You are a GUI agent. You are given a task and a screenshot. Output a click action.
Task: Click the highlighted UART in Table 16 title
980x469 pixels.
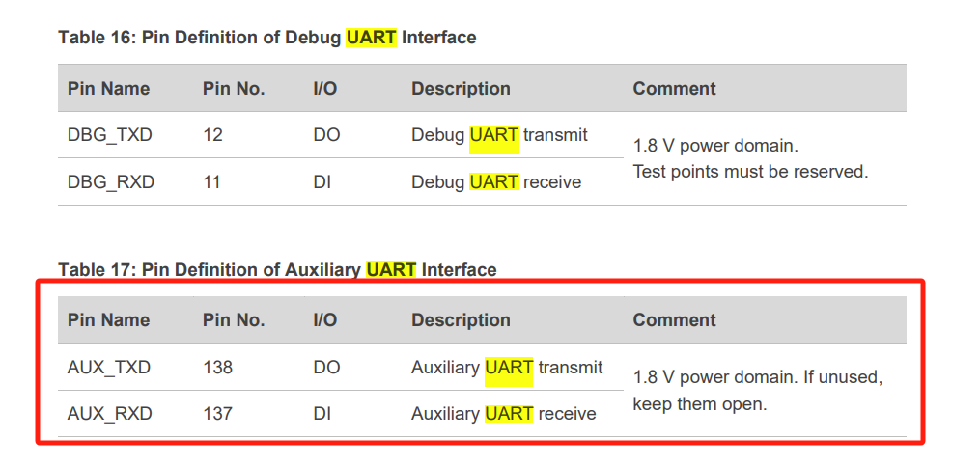coord(371,38)
